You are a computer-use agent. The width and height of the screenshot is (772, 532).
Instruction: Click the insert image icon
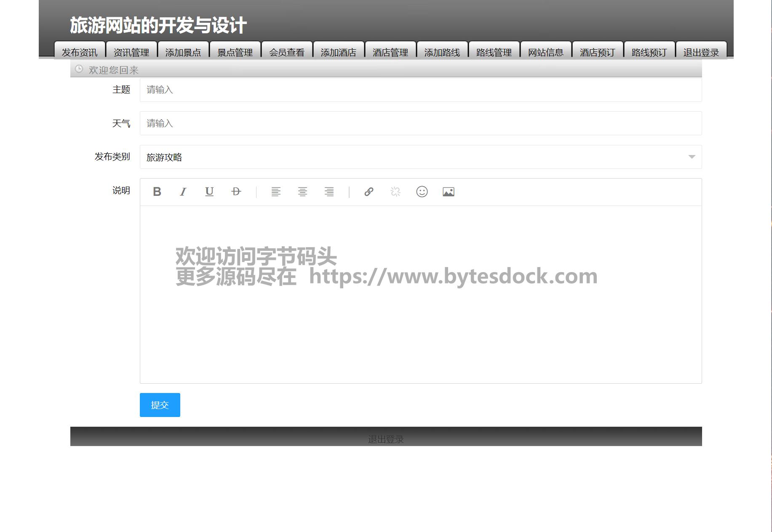[448, 192]
